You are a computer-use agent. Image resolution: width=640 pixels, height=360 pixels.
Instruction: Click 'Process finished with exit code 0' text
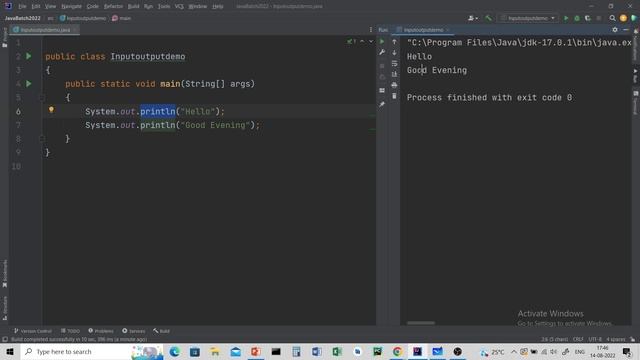tap(489, 98)
